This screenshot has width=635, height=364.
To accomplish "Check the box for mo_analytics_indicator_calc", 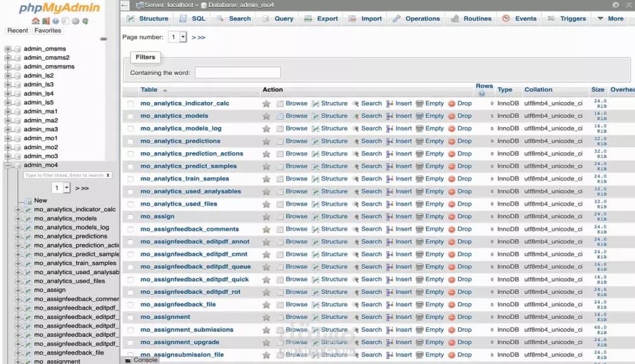I will (x=130, y=103).
